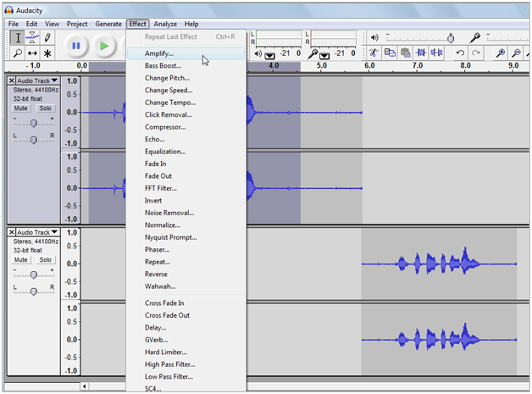Choose Fade Out effect
The height and width of the screenshot is (394, 532).
186,175
